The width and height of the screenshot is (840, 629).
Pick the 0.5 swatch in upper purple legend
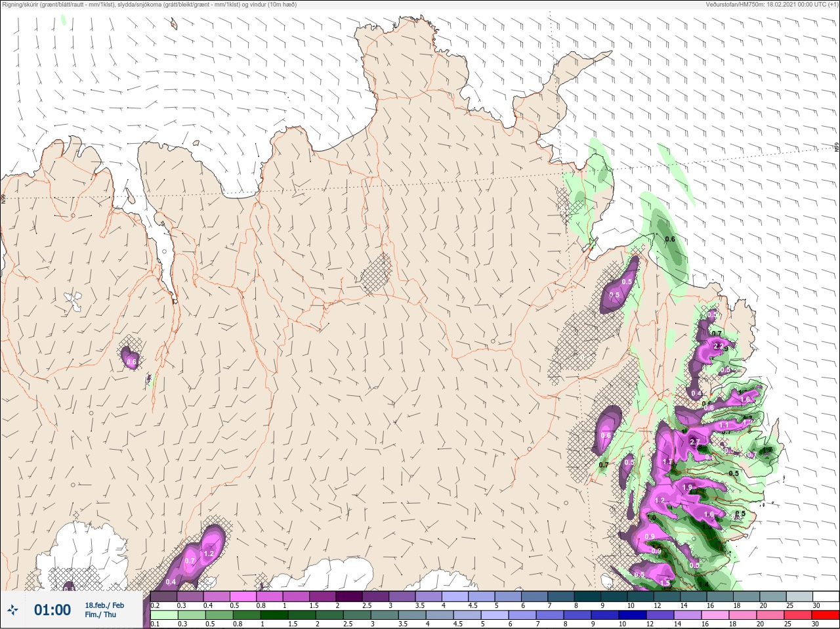[x=243, y=596]
